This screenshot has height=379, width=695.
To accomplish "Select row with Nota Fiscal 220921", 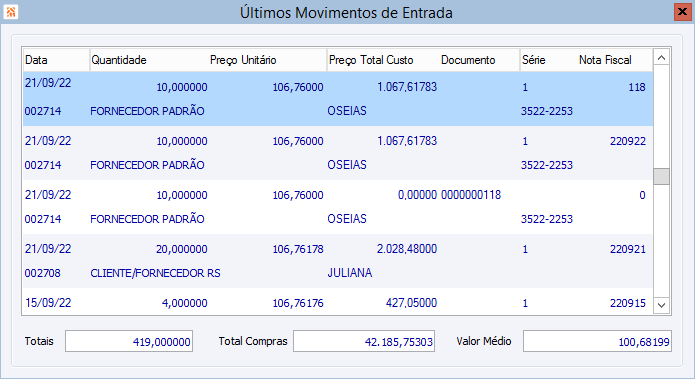I will (x=338, y=261).
